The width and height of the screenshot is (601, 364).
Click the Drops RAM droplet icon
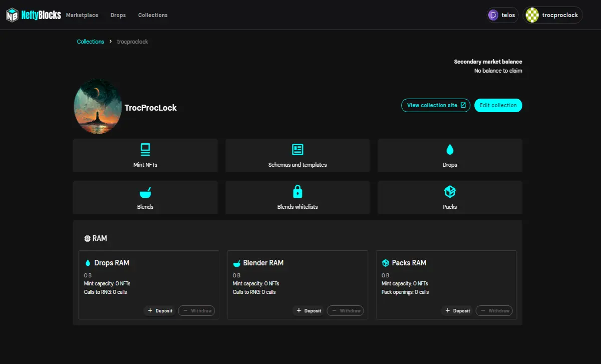88,263
